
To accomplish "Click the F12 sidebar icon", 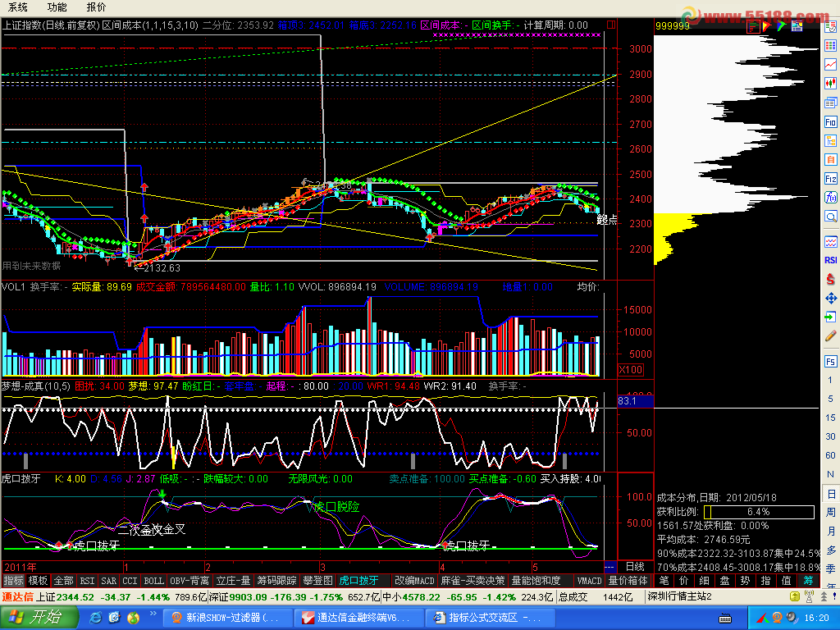I will [830, 179].
